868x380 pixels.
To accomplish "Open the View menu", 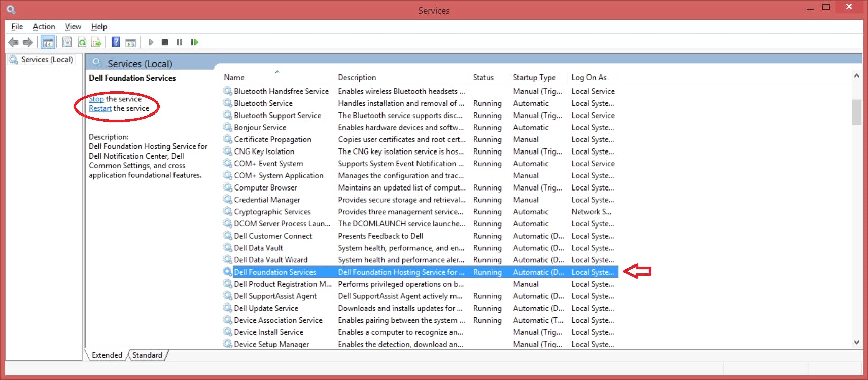I will point(73,27).
